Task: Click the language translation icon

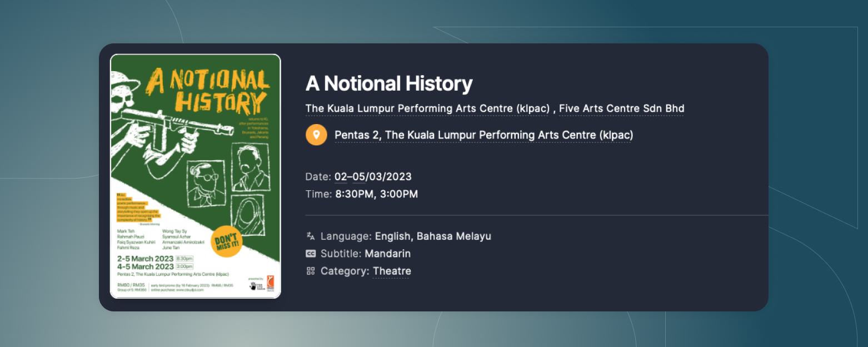Action: (311, 236)
